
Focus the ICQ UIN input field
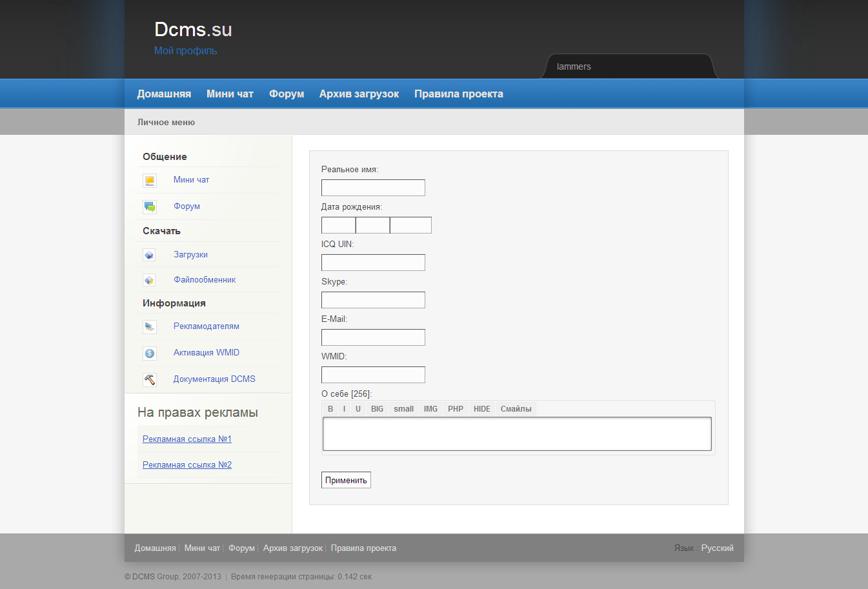pos(373,263)
